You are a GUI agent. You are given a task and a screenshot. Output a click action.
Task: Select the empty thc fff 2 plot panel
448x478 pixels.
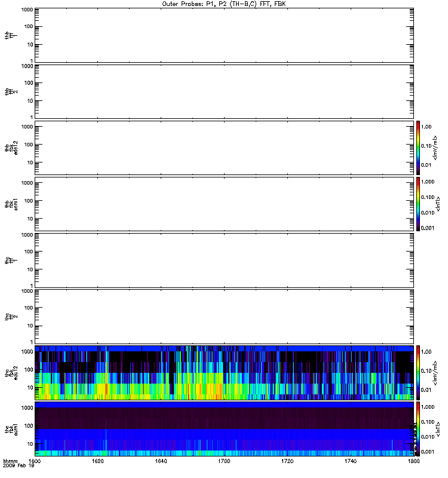[x=224, y=317]
